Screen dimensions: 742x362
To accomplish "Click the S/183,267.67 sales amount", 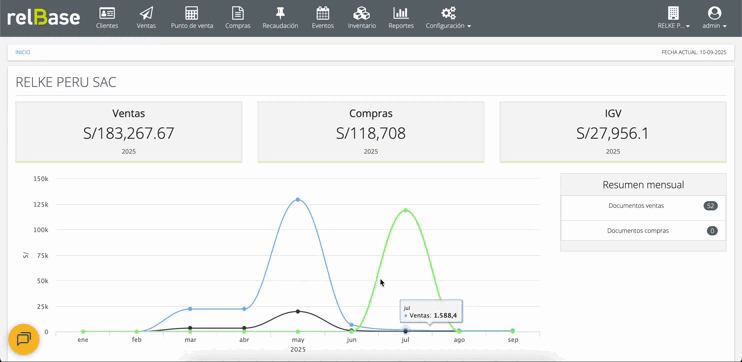I will click(129, 133).
